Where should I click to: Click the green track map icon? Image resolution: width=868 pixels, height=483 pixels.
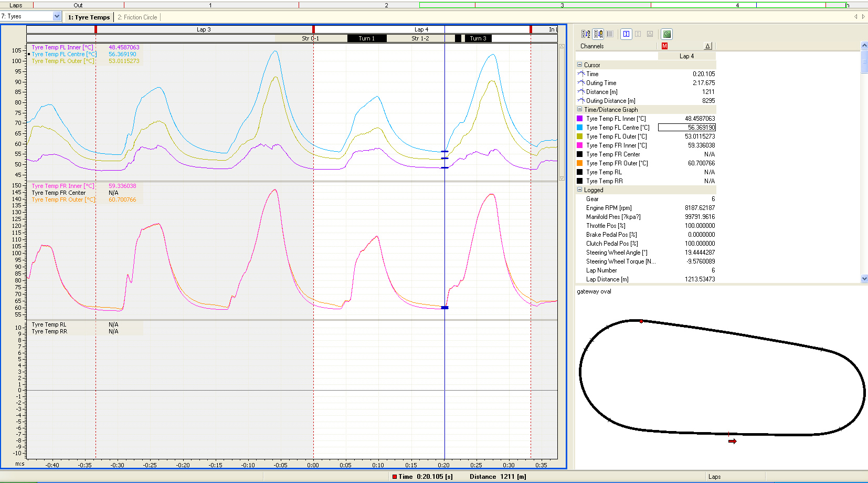(x=666, y=34)
